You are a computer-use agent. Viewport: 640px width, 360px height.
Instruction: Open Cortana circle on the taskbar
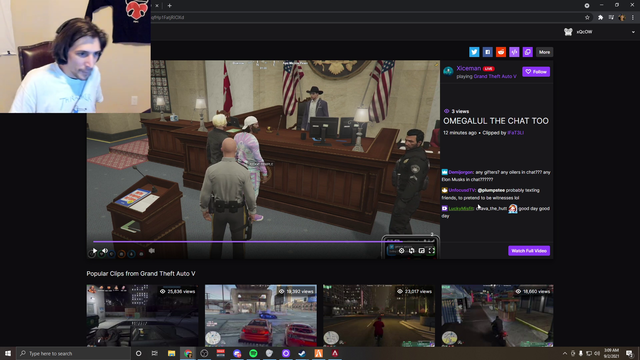pyautogui.click(x=138, y=353)
